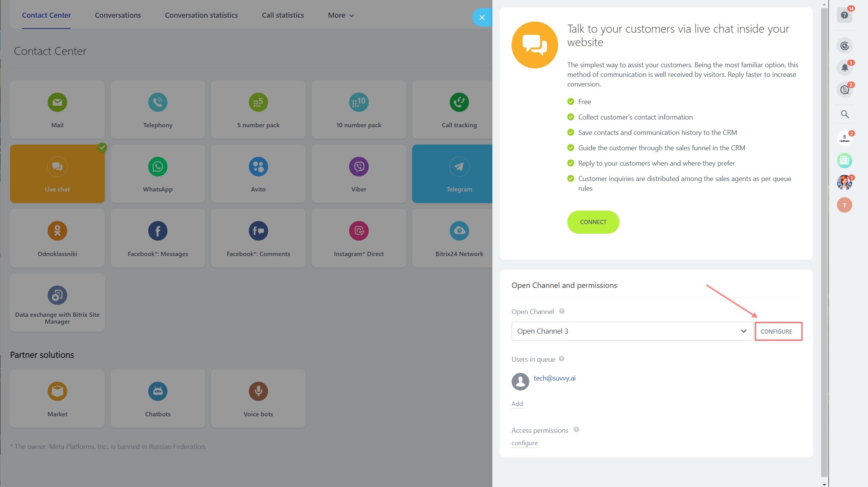Screen dimensions: 868x487
Task: Click the Open Channel help question mark
Action: 562,311
